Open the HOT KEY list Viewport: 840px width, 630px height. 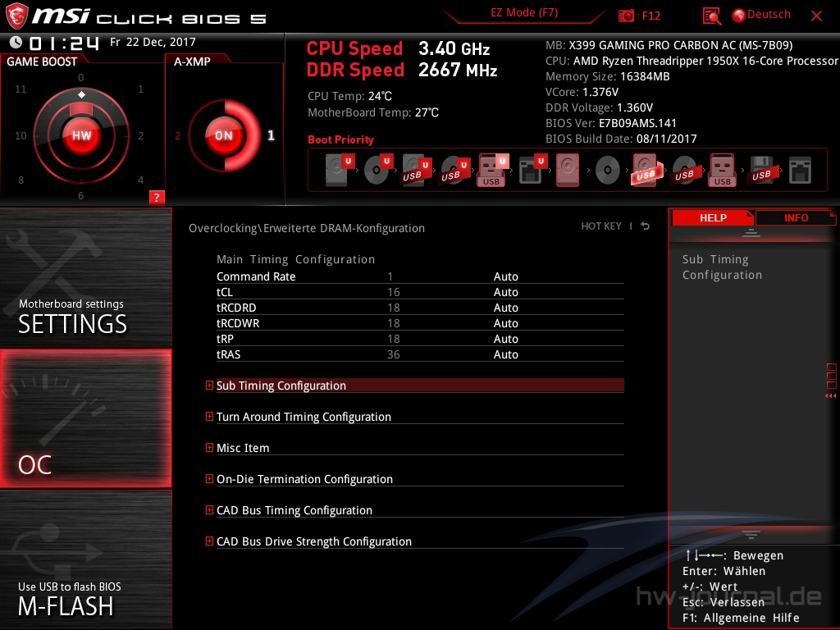coord(601,226)
